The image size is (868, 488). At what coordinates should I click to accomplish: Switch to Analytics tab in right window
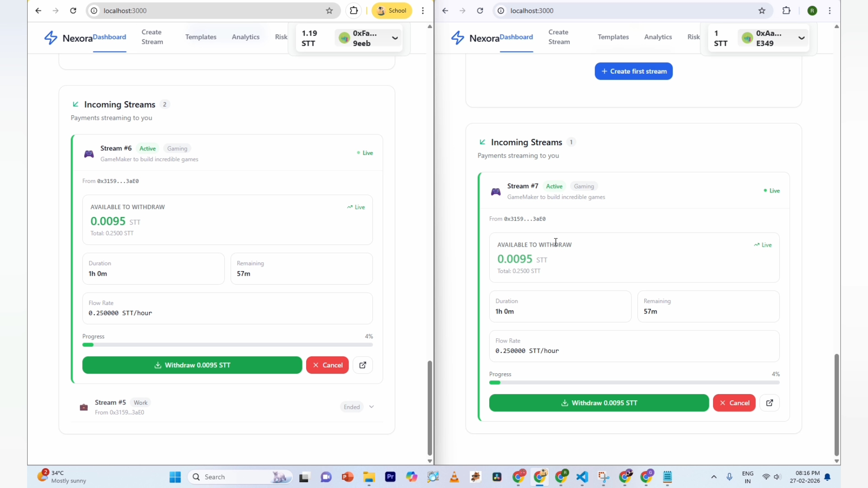coord(658,37)
